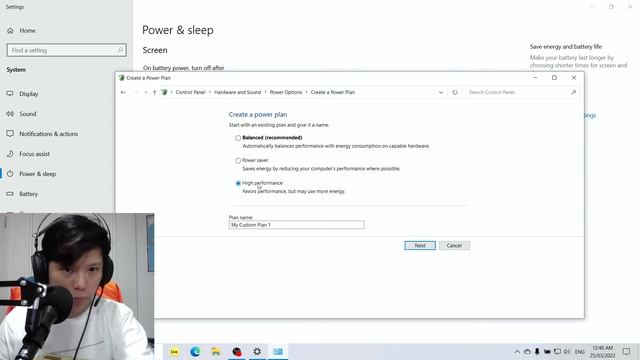Viewport: 640px width, 360px height.
Task: Click the yellow Live taskbar icon
Action: [174, 351]
